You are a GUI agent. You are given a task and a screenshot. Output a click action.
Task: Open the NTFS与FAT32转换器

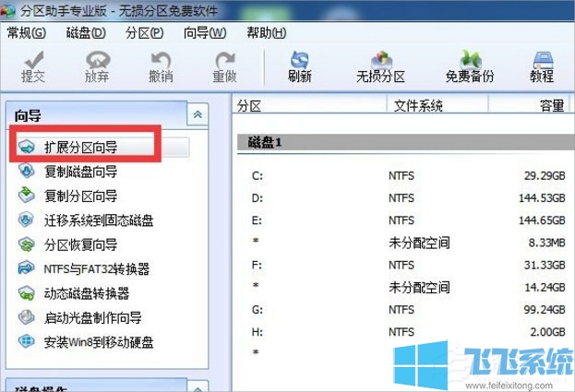(x=97, y=268)
